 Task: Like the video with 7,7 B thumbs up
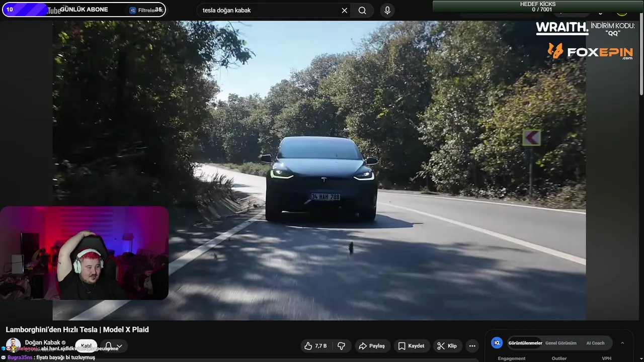[315, 346]
